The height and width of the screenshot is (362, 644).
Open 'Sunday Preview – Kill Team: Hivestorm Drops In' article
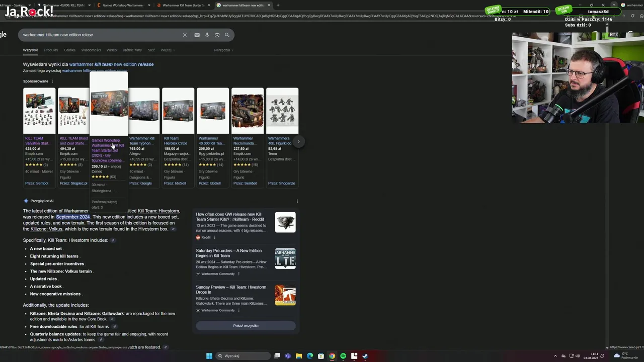point(231,290)
